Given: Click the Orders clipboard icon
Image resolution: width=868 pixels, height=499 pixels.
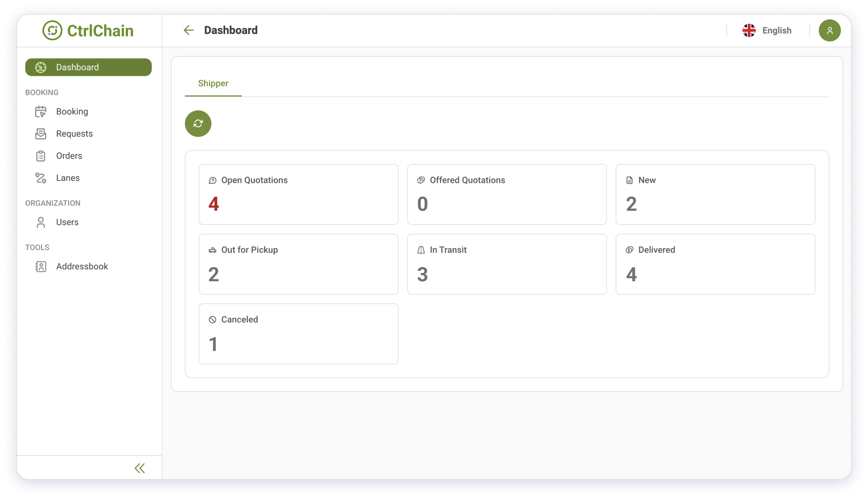Looking at the screenshot, I should click(41, 156).
